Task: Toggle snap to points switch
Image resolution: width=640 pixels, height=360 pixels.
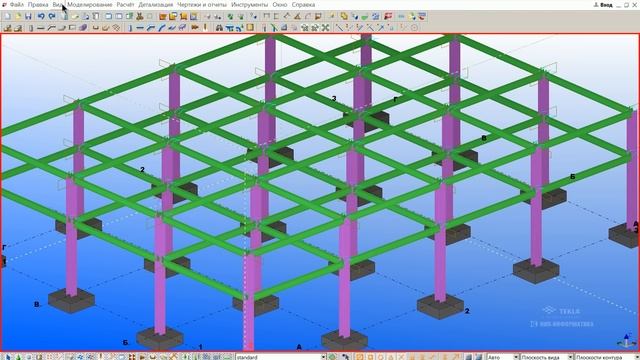Action: point(359,357)
